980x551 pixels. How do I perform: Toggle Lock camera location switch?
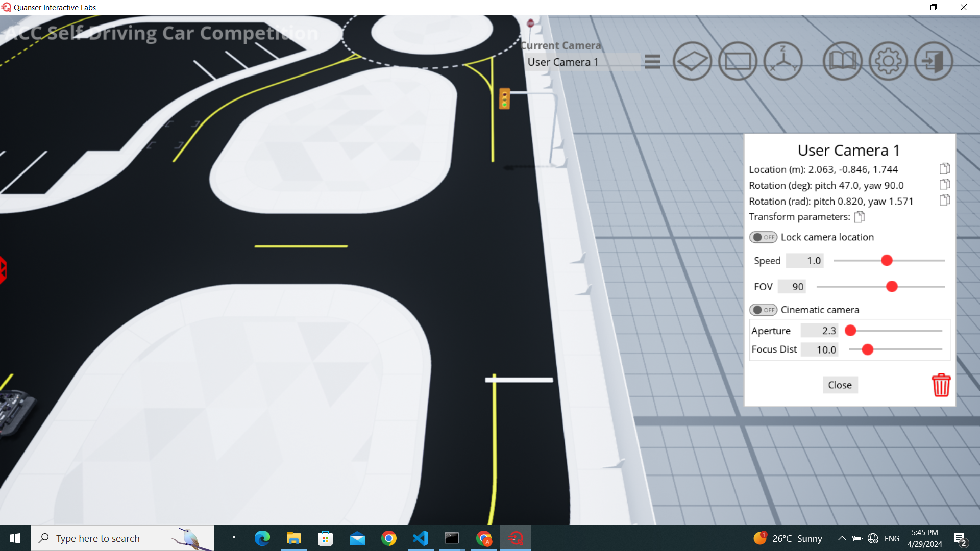point(763,237)
